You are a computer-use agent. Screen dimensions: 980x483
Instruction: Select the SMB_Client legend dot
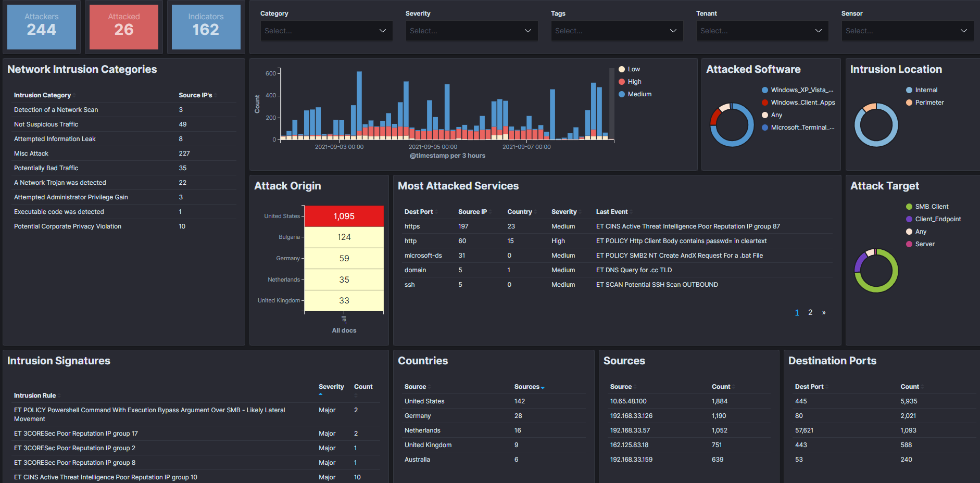[909, 207]
